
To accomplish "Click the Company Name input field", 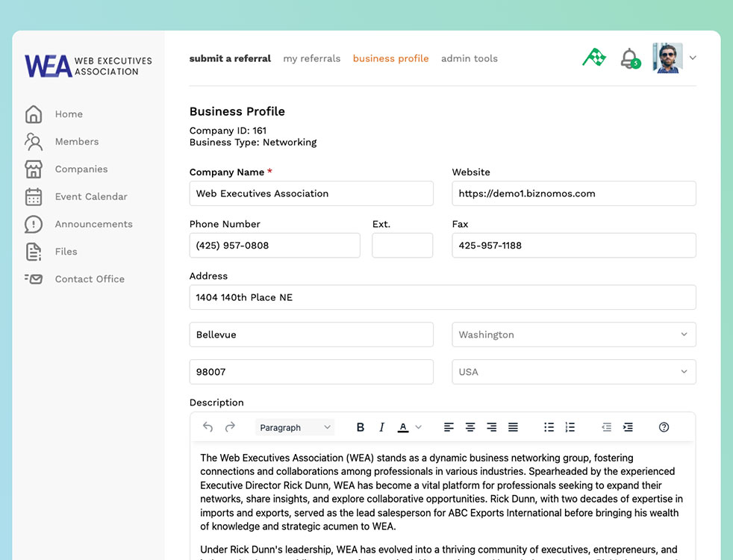I will pos(311,193).
